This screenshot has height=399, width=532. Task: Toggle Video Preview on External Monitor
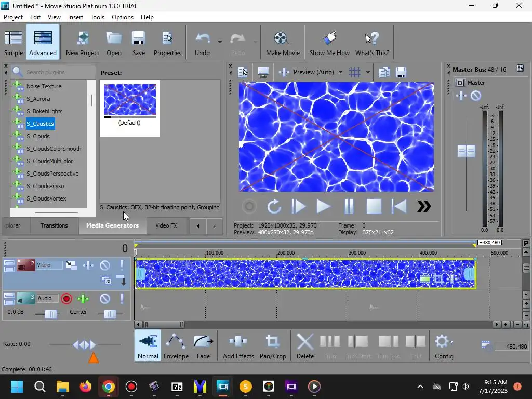(263, 72)
